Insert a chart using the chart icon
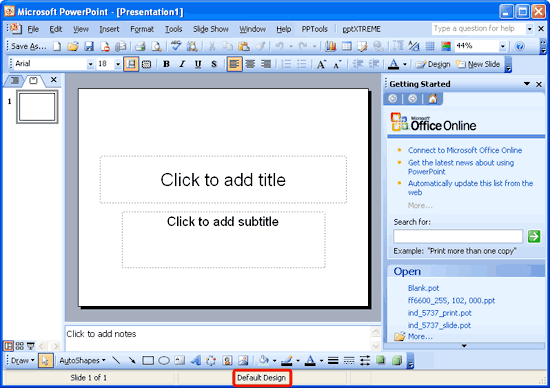 tap(330, 46)
